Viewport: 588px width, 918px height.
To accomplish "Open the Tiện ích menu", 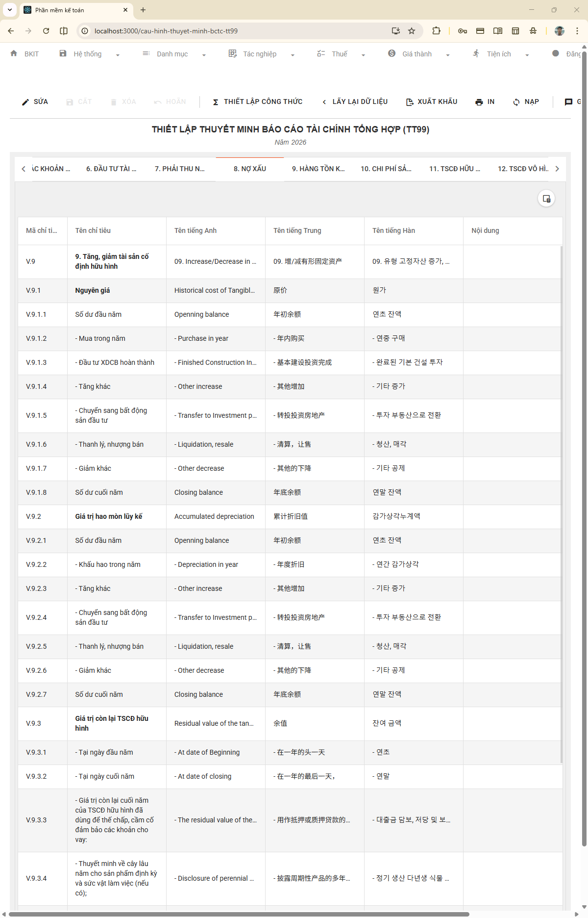I will coord(499,54).
